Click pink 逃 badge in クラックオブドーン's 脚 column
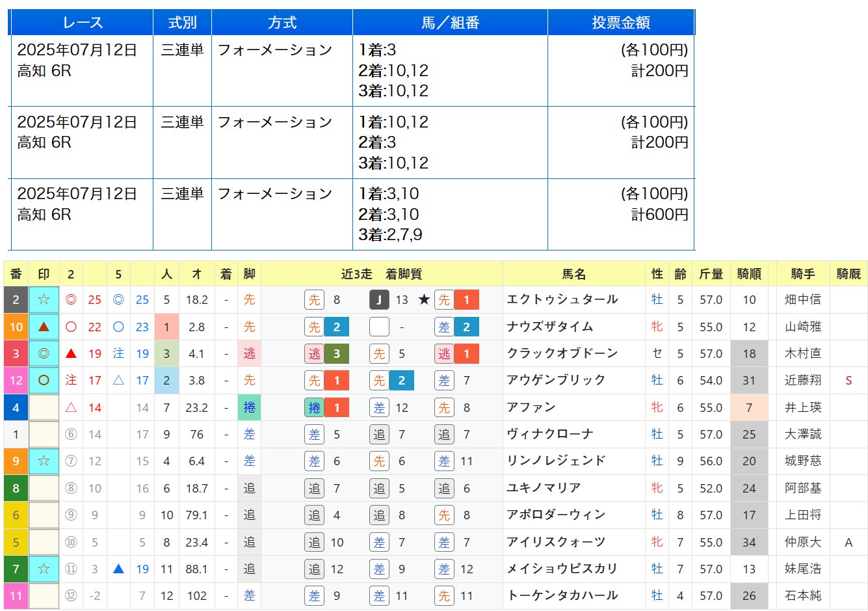The width and height of the screenshot is (868, 611). click(x=250, y=353)
